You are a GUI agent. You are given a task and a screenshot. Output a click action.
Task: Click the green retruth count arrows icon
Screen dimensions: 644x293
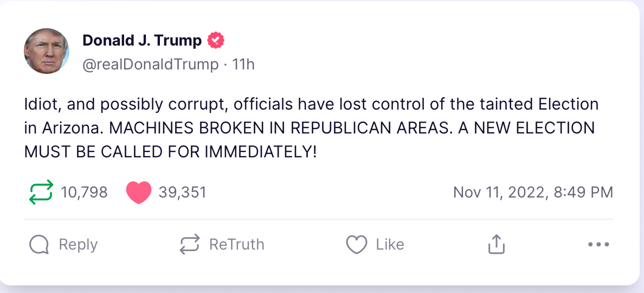tap(40, 192)
